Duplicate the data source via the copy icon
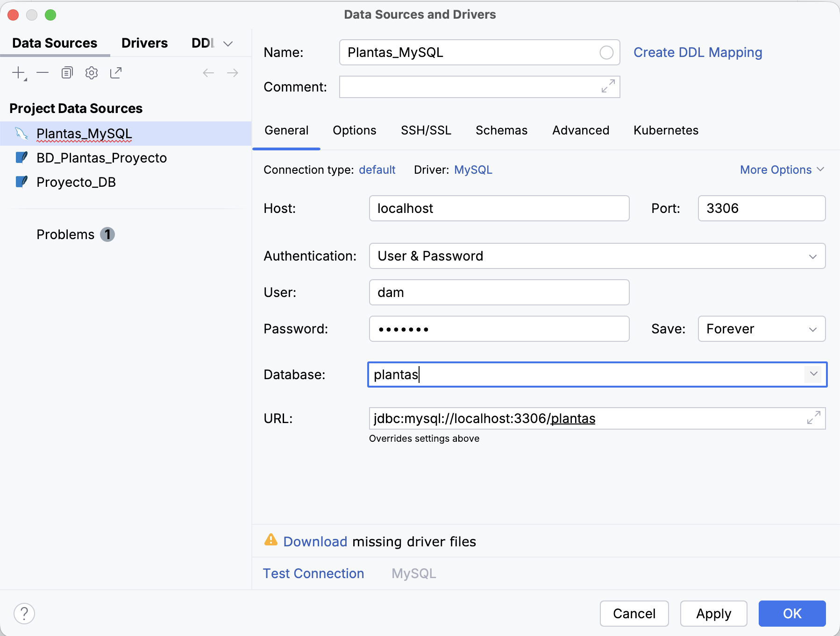840x636 pixels. [x=67, y=73]
